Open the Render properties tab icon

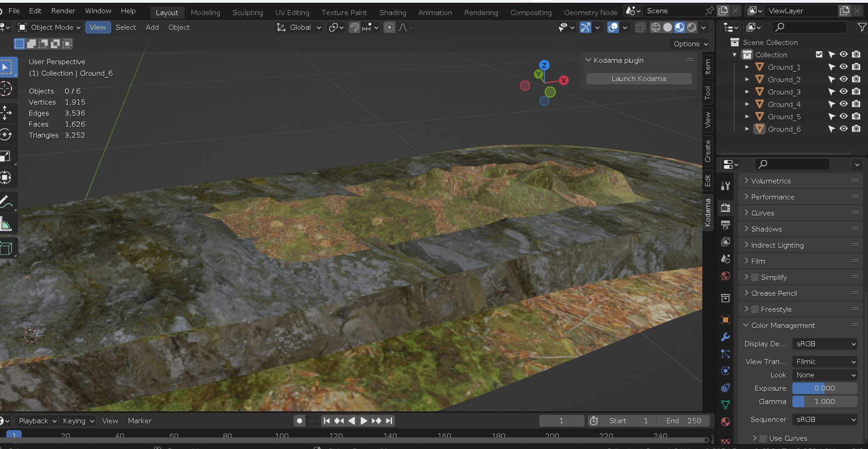click(725, 208)
